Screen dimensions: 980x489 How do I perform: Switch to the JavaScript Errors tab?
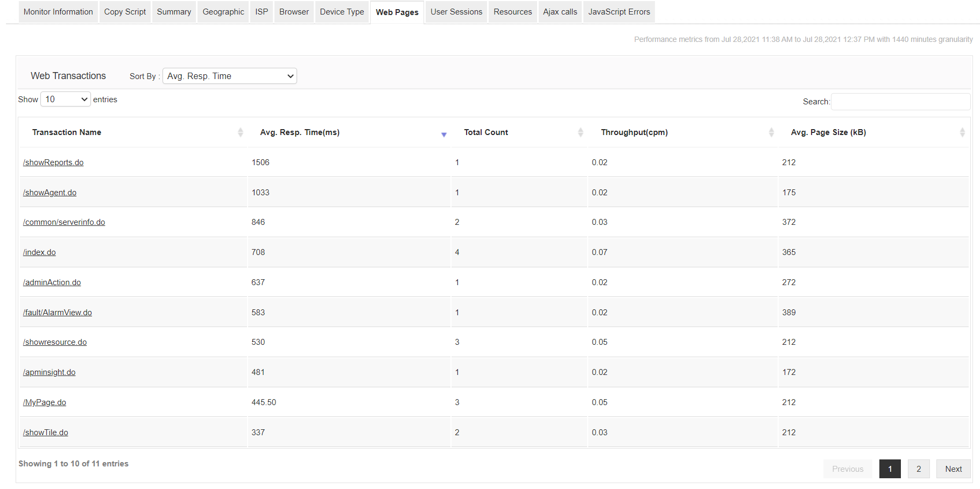[x=619, y=11]
